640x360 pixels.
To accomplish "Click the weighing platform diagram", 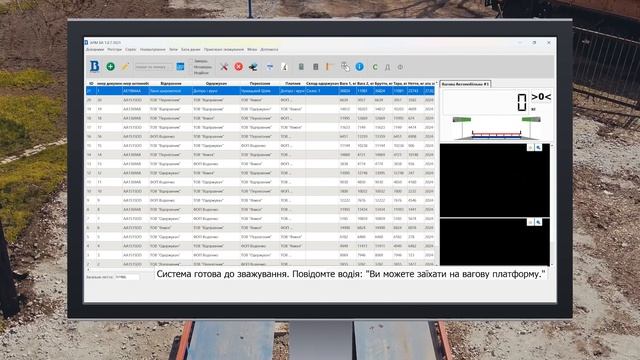I will click(x=496, y=134).
